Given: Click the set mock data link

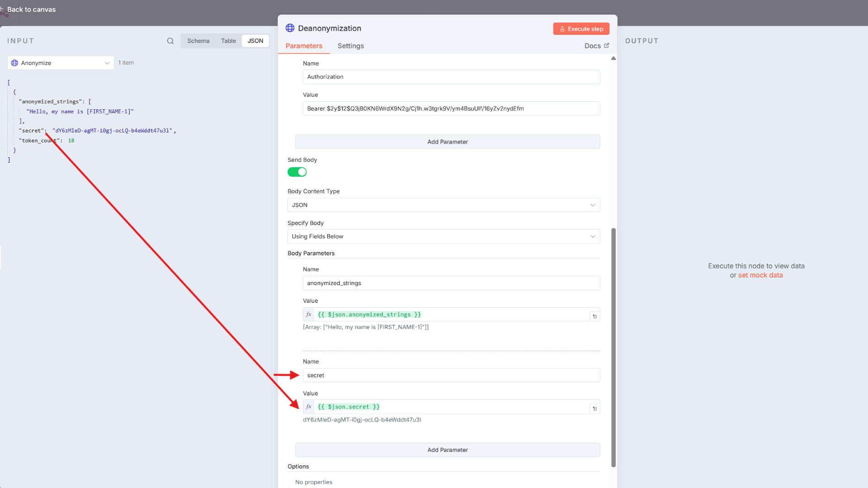Looking at the screenshot, I should [x=760, y=275].
